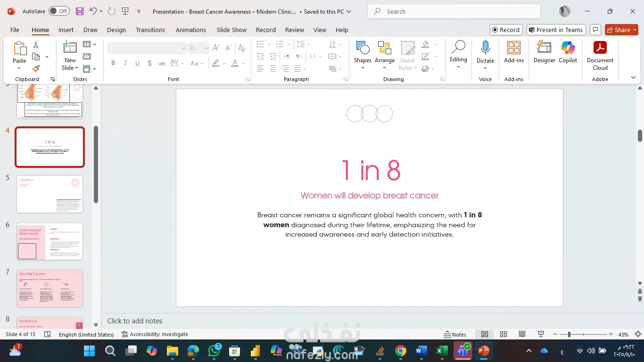Image resolution: width=644 pixels, height=362 pixels.
Task: Switch to Slide Sorter view
Action: [x=504, y=334]
